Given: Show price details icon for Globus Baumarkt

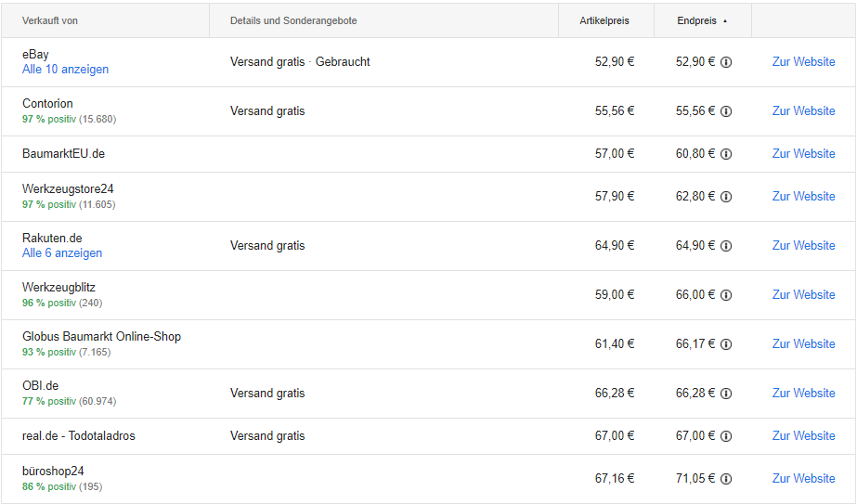Looking at the screenshot, I should (726, 344).
